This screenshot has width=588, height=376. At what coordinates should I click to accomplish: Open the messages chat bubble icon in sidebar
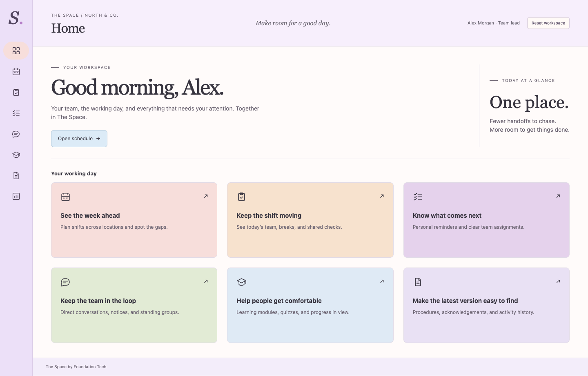[x=16, y=134]
